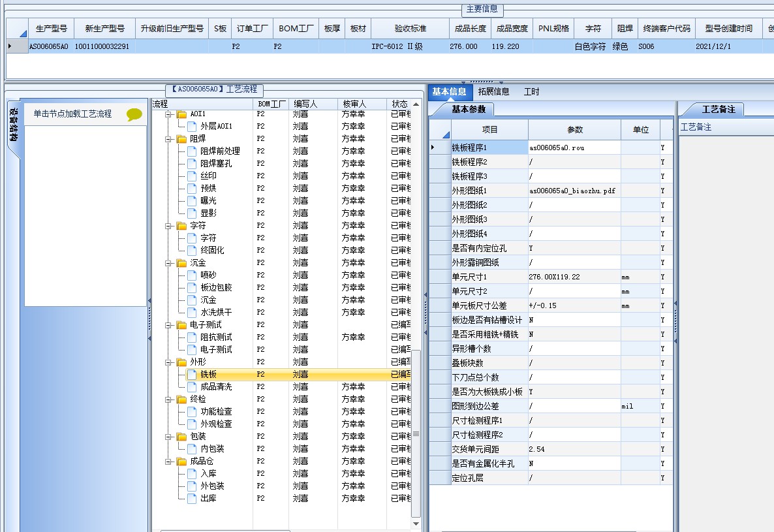Collapse the 电子测试 tree group
The width and height of the screenshot is (774, 532).
coord(168,325)
